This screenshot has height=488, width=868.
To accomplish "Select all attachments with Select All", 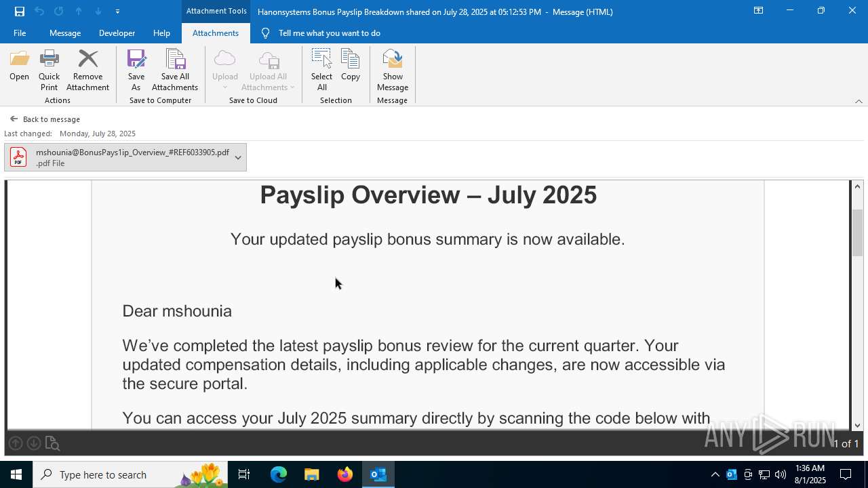I will [321, 70].
